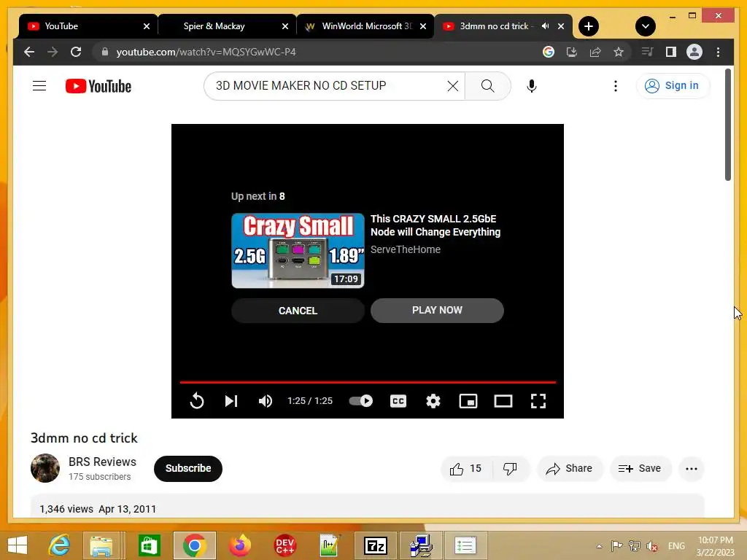Viewport: 747px width, 560px height.
Task: Open the Windows Start button
Action: coord(18,545)
